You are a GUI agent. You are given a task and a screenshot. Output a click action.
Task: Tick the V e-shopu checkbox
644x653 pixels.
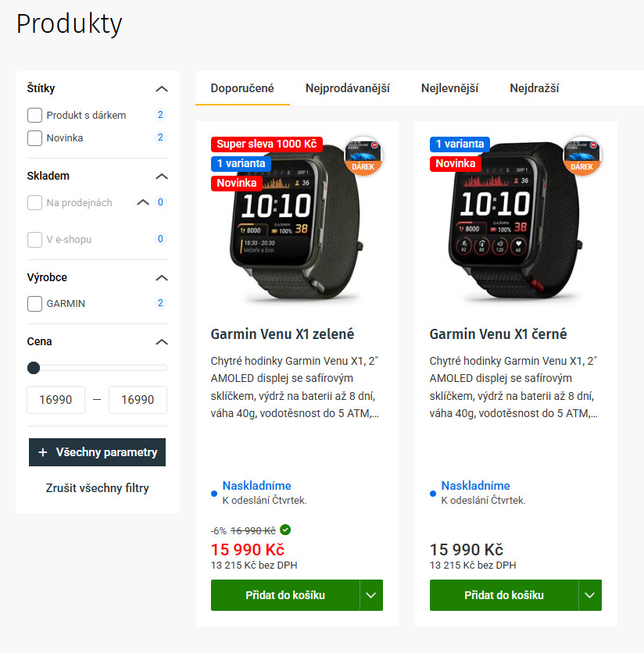(x=34, y=240)
